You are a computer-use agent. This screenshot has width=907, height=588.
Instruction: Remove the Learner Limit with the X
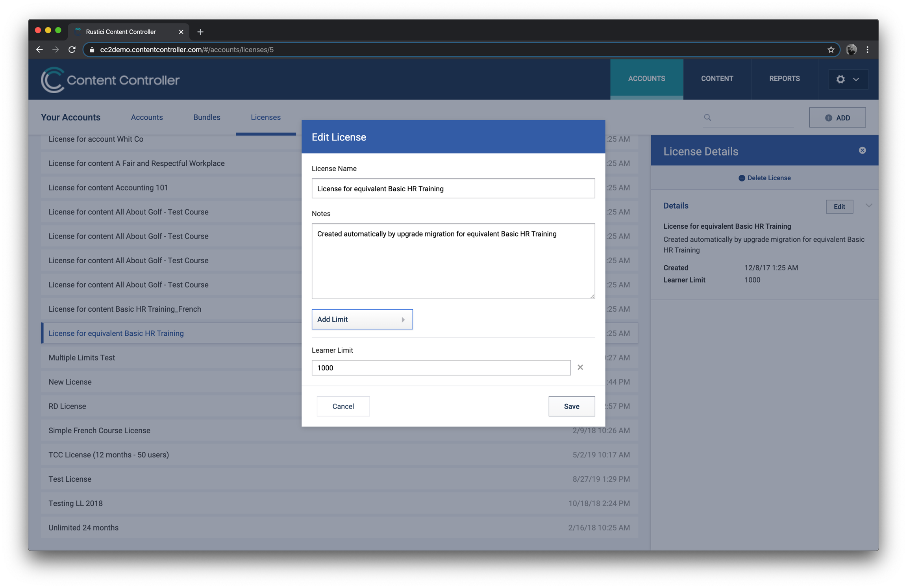[x=580, y=367]
